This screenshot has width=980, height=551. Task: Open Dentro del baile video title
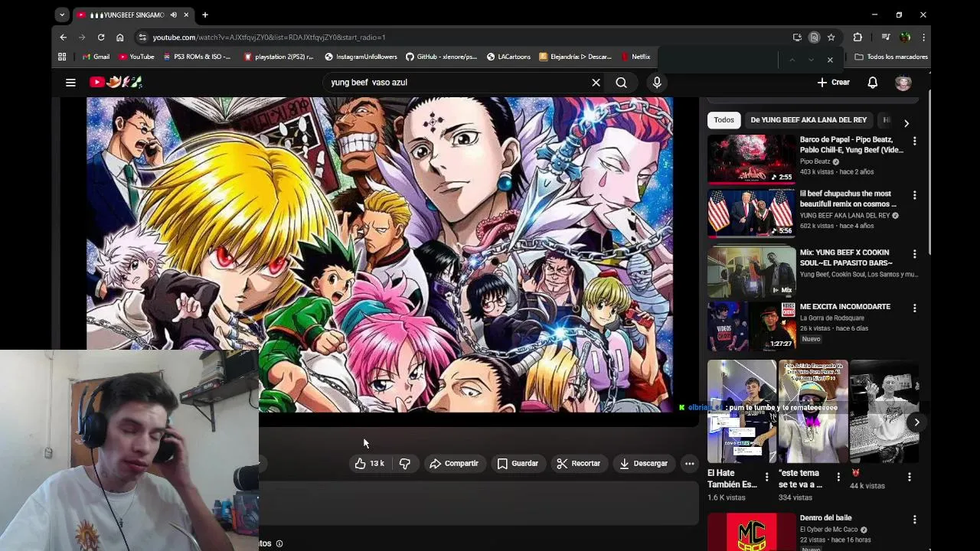(x=825, y=518)
